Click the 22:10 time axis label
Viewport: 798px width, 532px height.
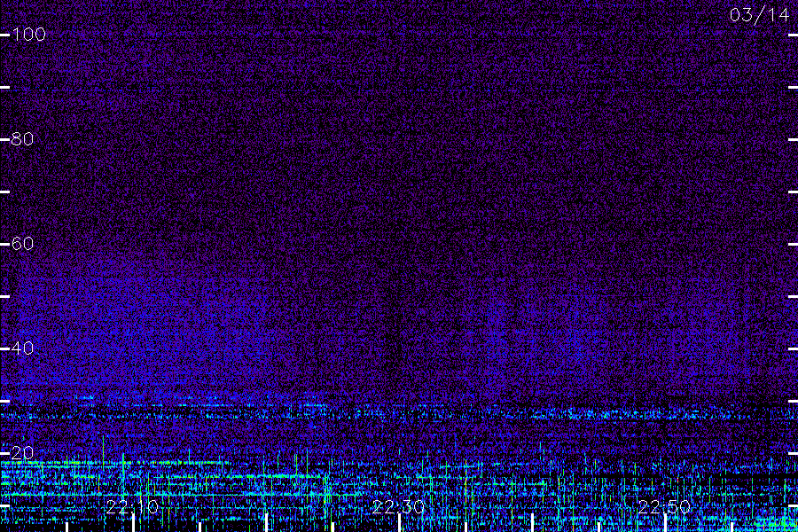pos(132,507)
